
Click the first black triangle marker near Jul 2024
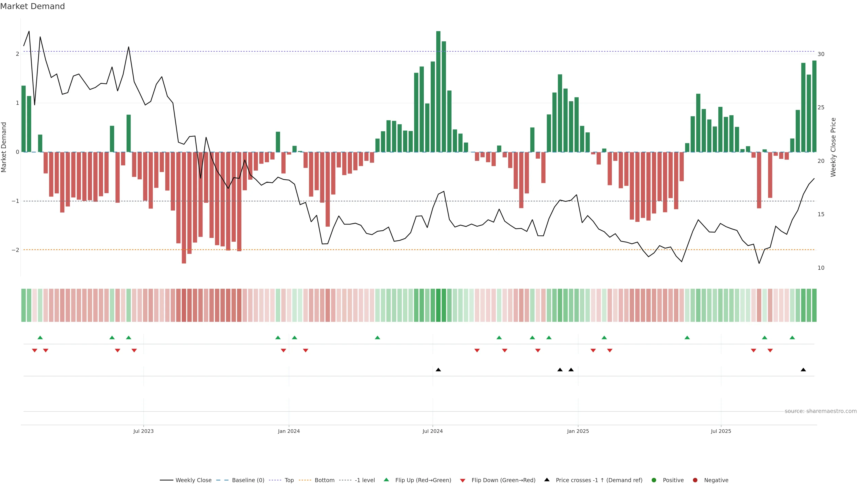pos(438,370)
